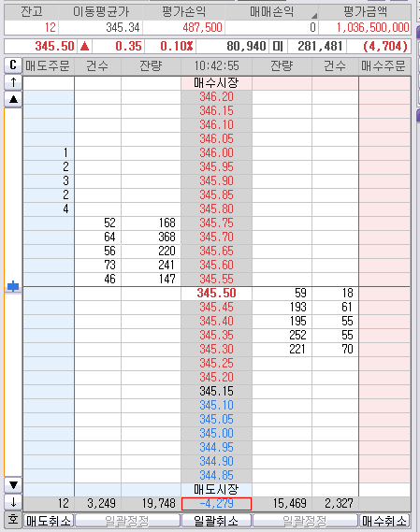Click the C clear button
Viewport: 420px width, 532px height.
point(13,65)
